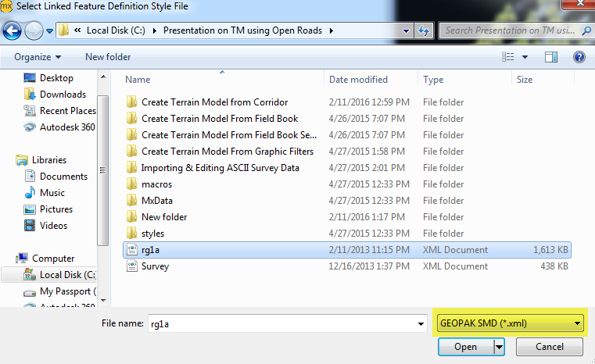Click the Change your view icon
Screen dimensions: 595x364
(507, 57)
